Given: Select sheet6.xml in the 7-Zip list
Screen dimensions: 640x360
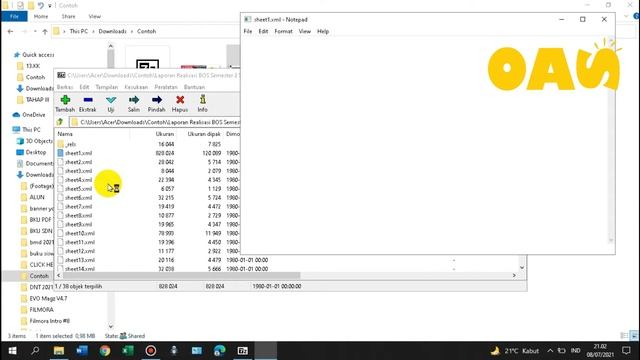Looking at the screenshot, I should click(x=78, y=198).
